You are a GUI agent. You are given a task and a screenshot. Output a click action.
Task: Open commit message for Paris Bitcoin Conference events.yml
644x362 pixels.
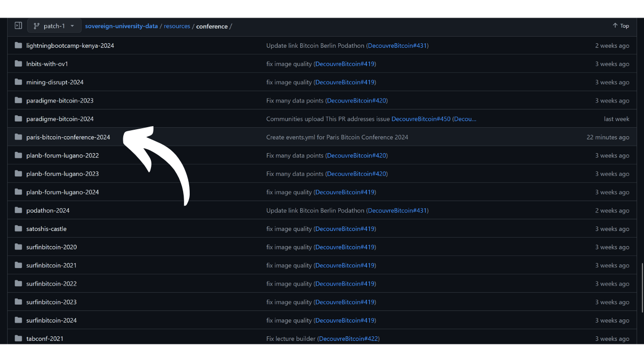pos(337,137)
